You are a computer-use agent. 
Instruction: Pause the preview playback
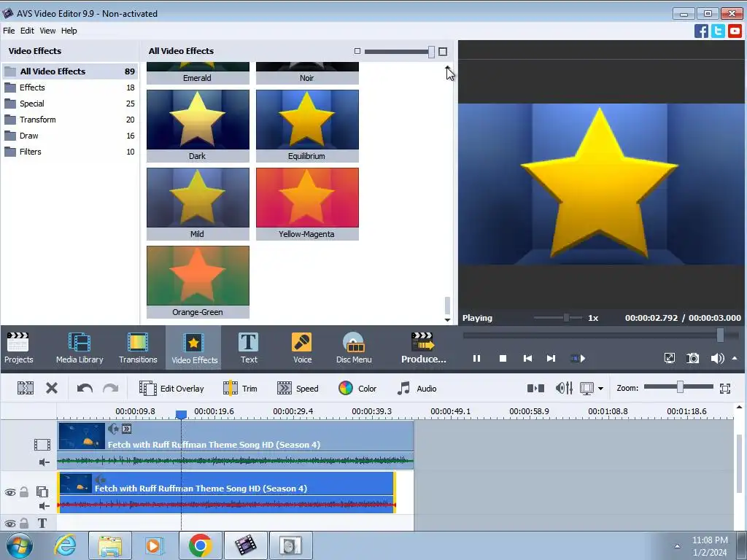(476, 359)
